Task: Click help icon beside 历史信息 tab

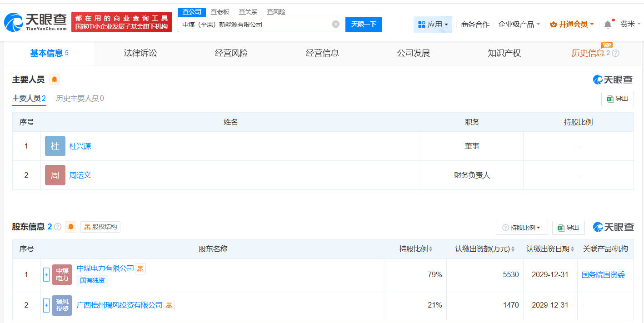Action: (616, 53)
